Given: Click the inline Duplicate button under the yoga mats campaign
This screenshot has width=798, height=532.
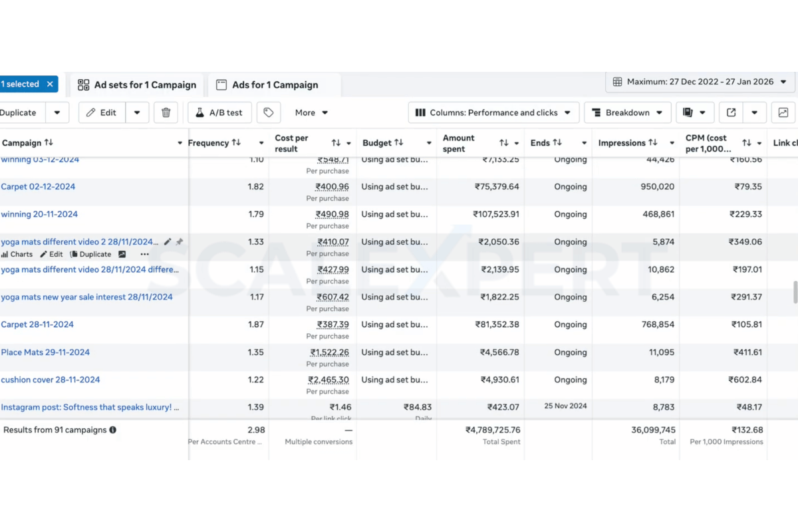Looking at the screenshot, I should tap(91, 254).
